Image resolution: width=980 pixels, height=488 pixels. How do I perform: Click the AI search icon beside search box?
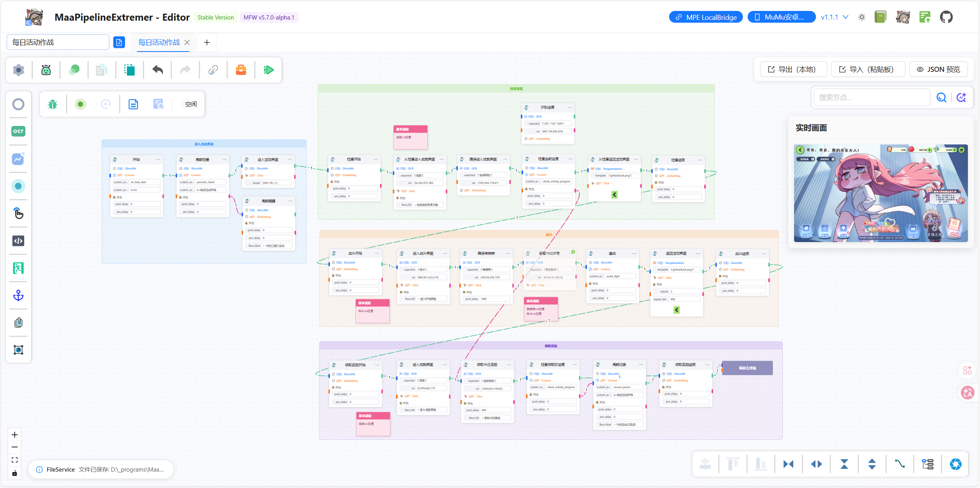click(961, 98)
